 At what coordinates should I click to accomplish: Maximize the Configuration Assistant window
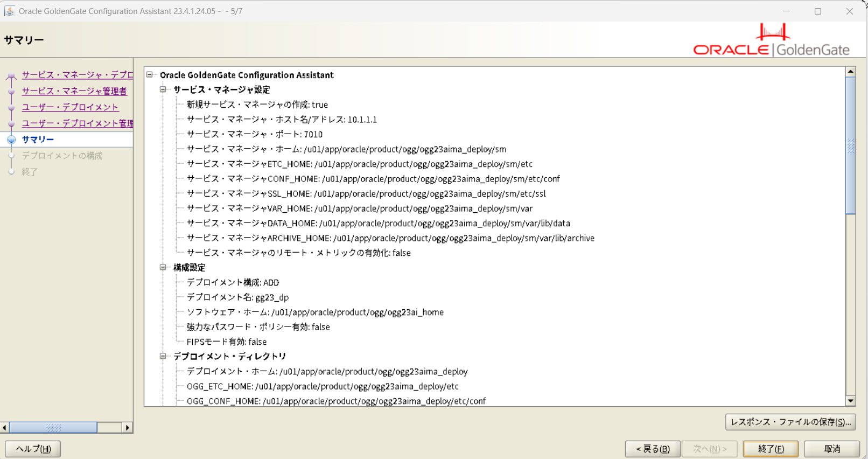coord(818,11)
